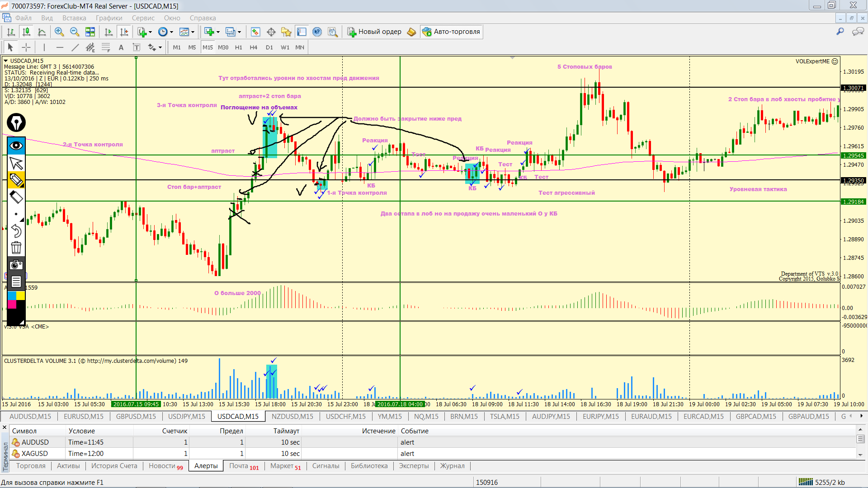The image size is (868, 488).
Task: Select the bar chart display icon
Action: [x=11, y=32]
